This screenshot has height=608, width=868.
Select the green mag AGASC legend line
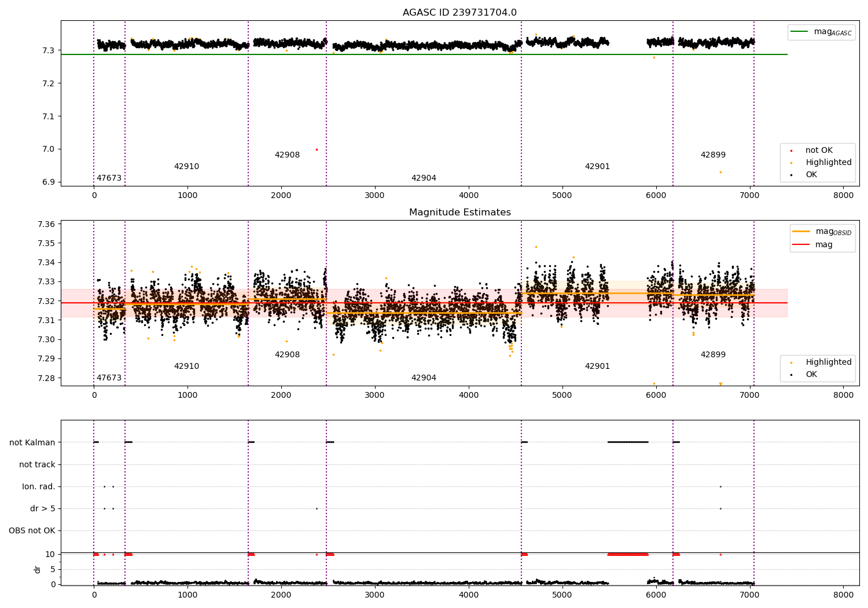point(799,32)
